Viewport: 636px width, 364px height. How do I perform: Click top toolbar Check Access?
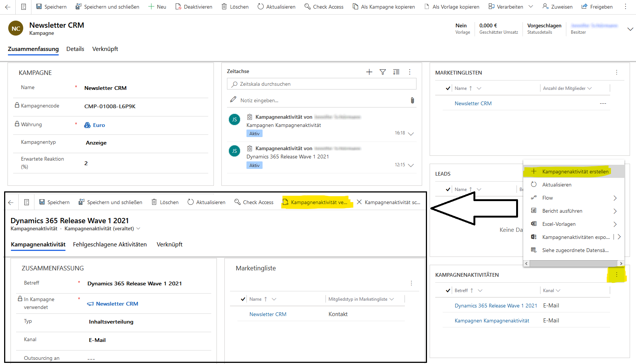(x=324, y=7)
